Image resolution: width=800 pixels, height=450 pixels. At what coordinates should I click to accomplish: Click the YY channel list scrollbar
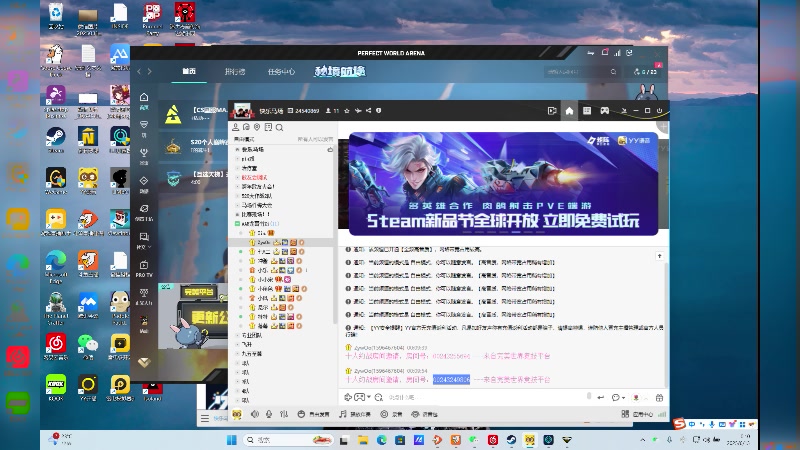335,235
